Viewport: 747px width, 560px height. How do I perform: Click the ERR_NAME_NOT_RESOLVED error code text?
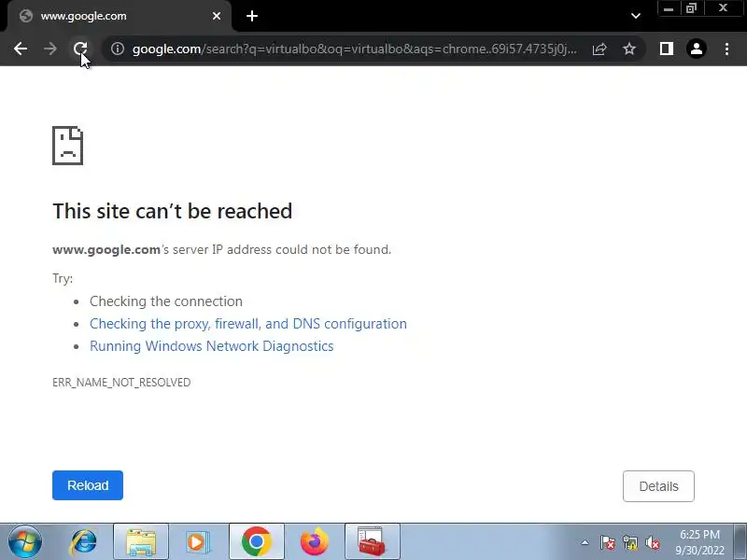tap(121, 383)
